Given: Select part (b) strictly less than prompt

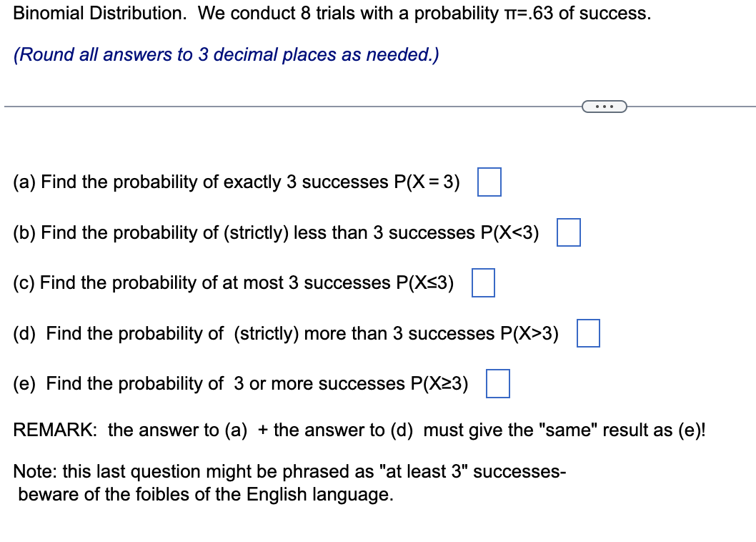Looking at the screenshot, I should pyautogui.click(x=279, y=232).
